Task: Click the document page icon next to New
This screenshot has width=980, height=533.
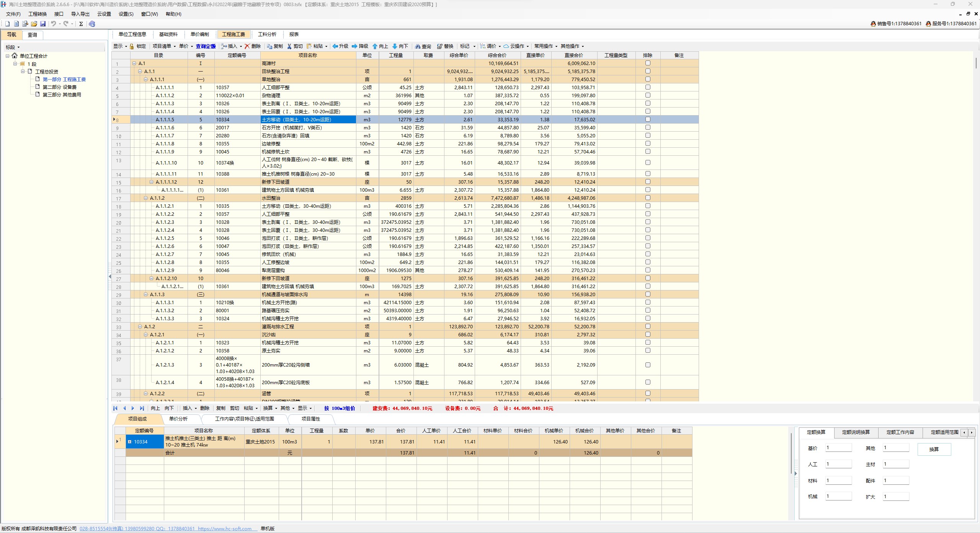Action: pos(16,24)
